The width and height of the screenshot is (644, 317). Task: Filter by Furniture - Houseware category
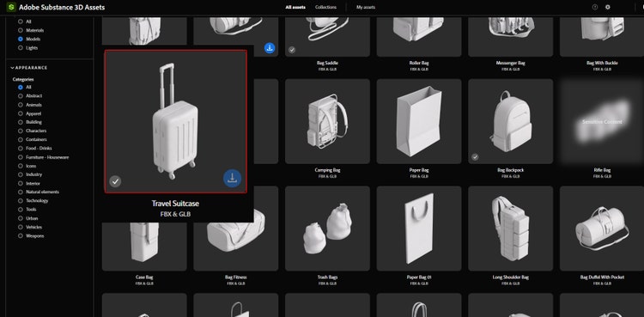[x=21, y=157]
